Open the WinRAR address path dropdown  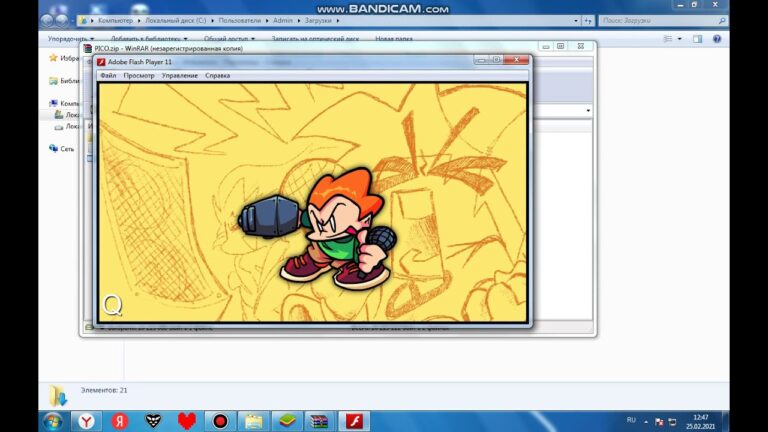(588, 111)
